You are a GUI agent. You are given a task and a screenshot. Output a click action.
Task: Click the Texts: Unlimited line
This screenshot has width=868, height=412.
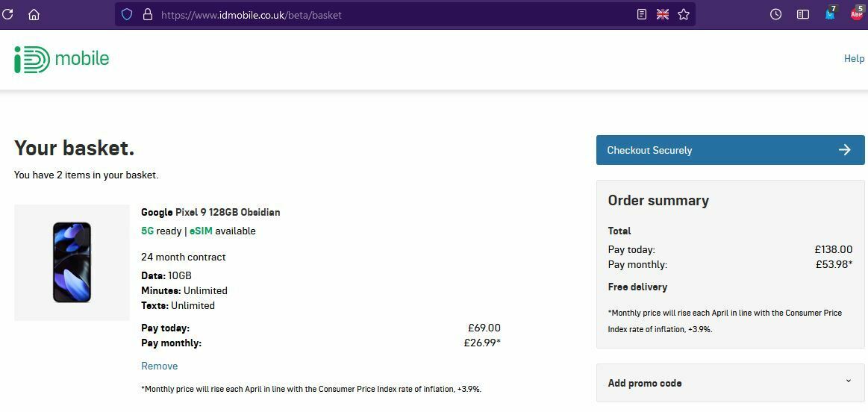pyautogui.click(x=178, y=306)
